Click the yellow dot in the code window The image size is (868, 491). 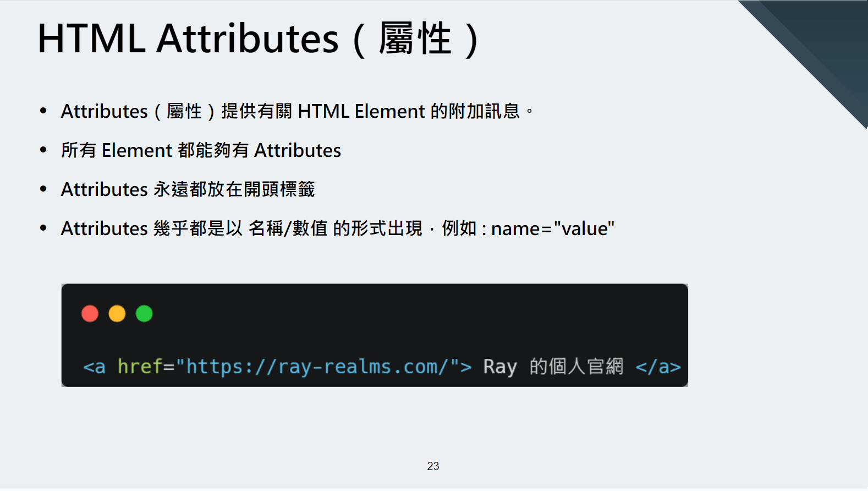(x=117, y=314)
